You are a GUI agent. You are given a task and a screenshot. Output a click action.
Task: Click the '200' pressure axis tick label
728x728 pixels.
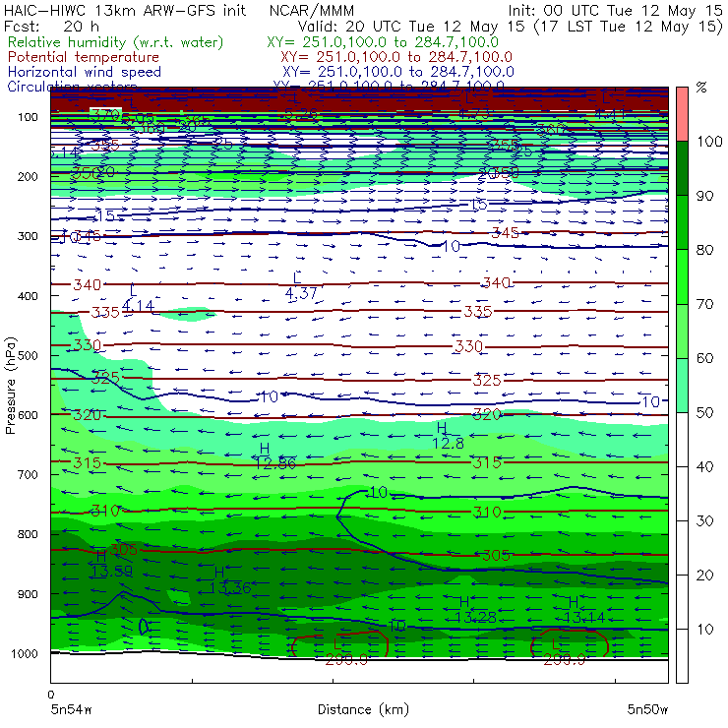[27, 176]
